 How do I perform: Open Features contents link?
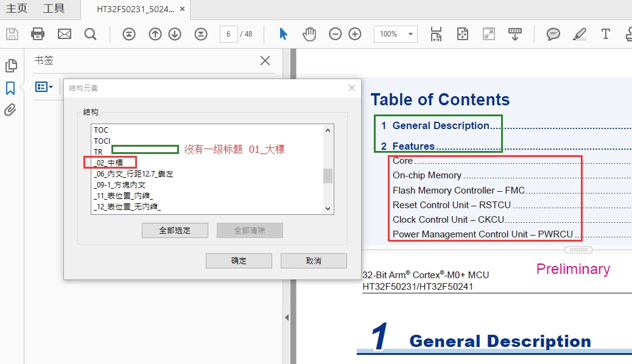point(413,146)
